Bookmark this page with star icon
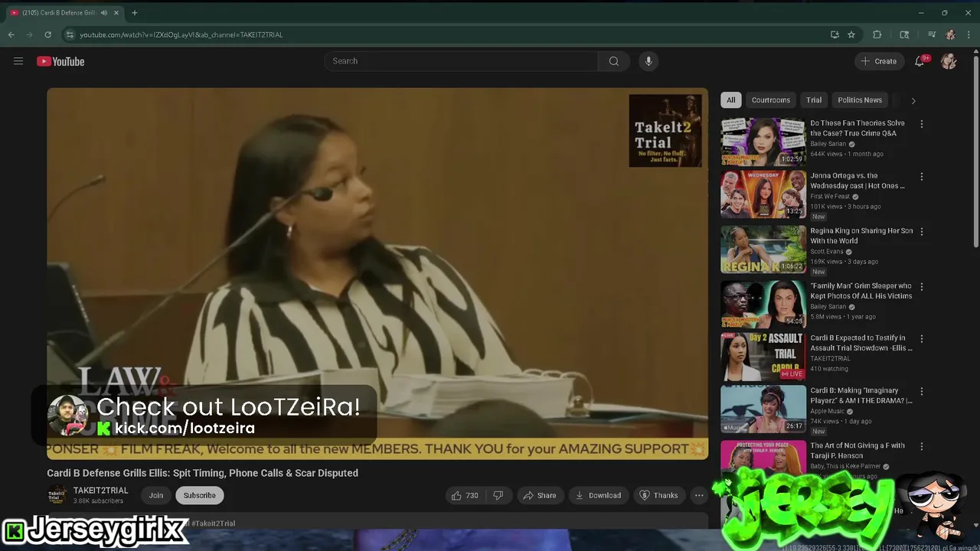Image resolution: width=980 pixels, height=551 pixels. (851, 34)
